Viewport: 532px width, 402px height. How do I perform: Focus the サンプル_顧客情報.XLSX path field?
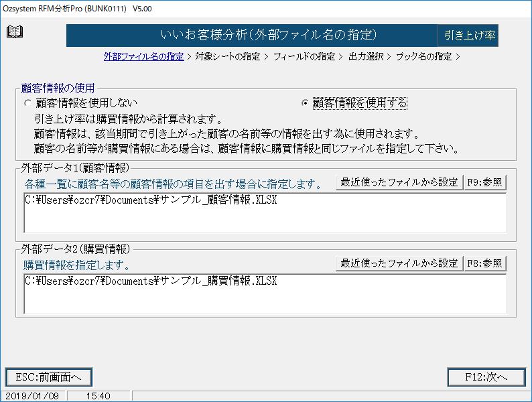(265, 212)
